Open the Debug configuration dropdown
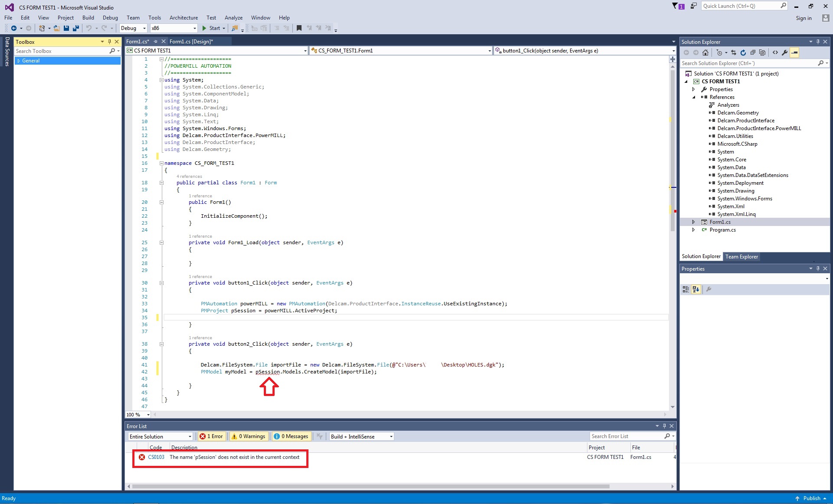Screen dimensions: 833x504 click(133, 28)
